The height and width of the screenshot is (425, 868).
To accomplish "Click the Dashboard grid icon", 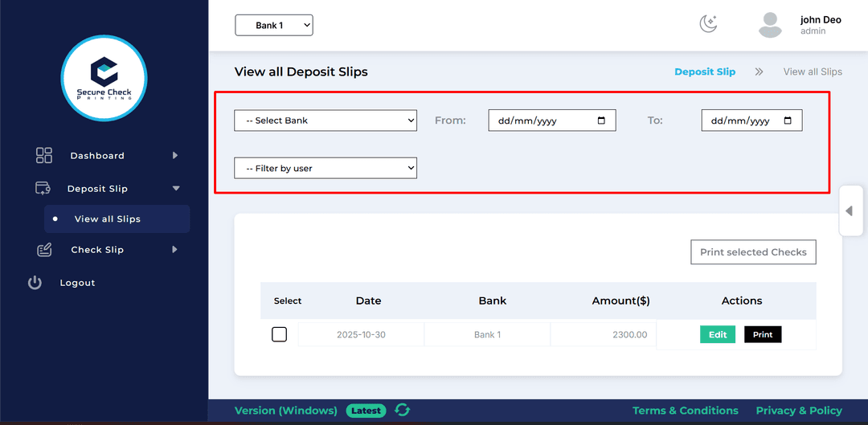I will pos(44,155).
